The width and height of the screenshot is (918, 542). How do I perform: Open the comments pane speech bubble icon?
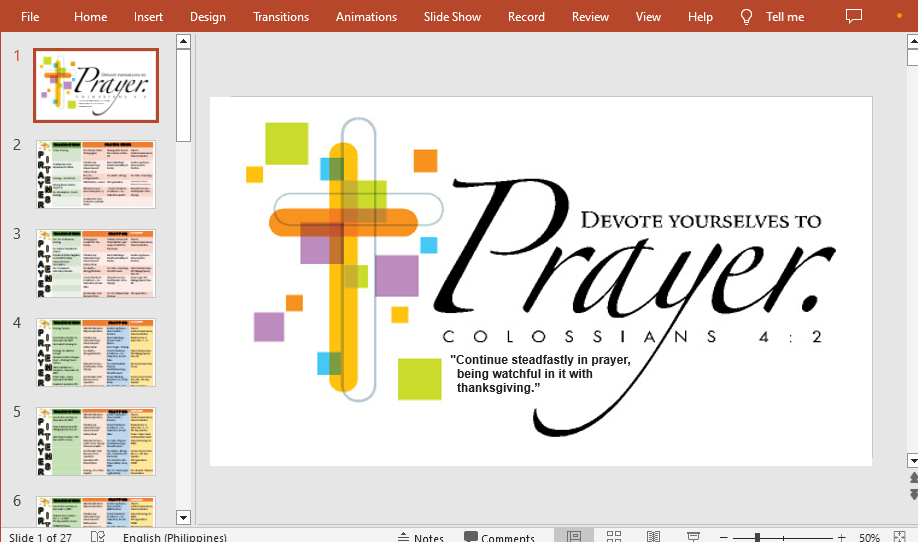(854, 16)
